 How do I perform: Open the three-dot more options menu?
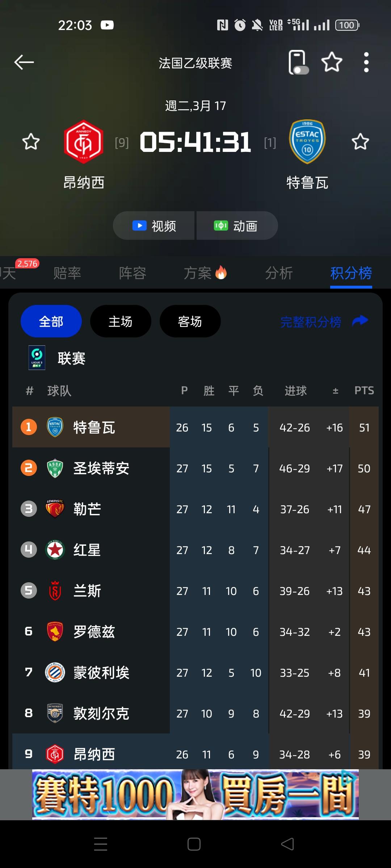[x=366, y=63]
